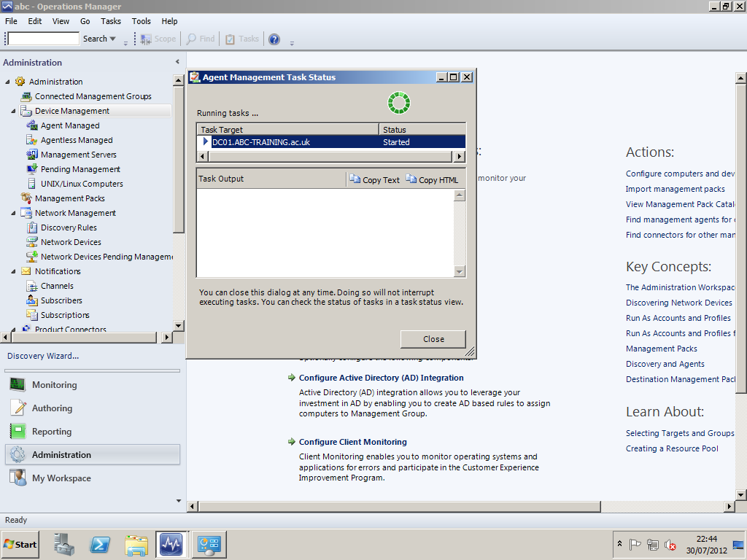747x560 pixels.
Task: Click the Network Management icon
Action: [x=26, y=213]
